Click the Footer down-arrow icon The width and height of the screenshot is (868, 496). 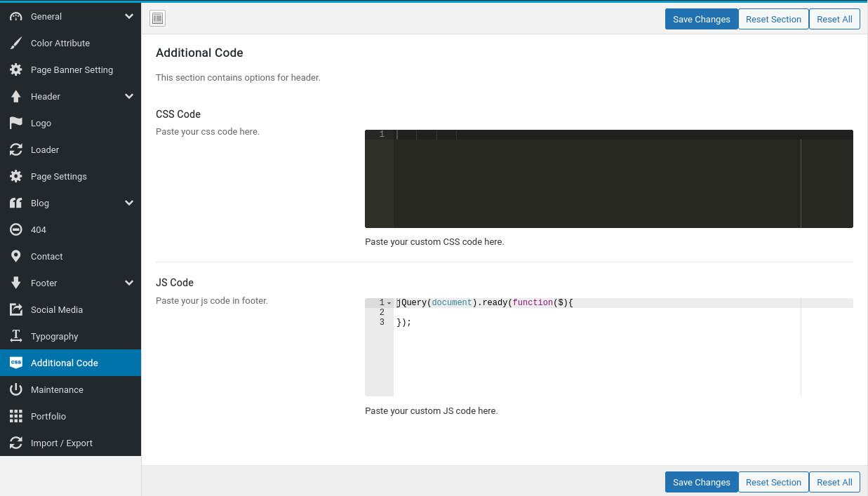(16, 283)
